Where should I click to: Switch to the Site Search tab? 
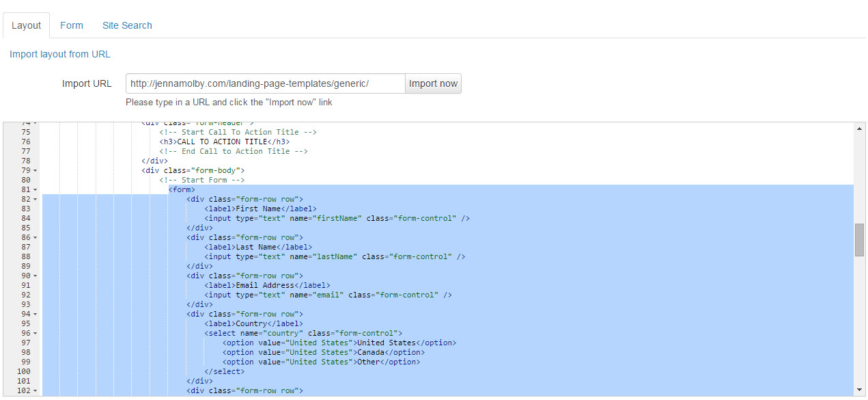coord(127,25)
